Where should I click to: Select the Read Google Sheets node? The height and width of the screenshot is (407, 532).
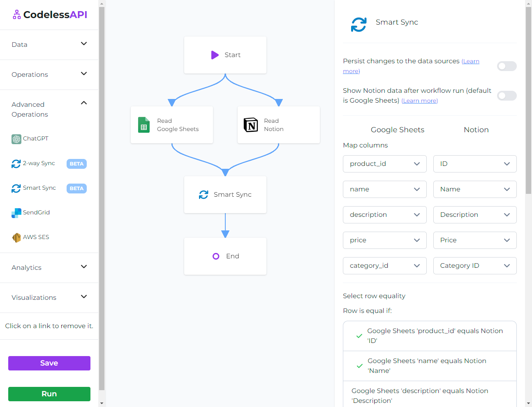click(x=172, y=125)
